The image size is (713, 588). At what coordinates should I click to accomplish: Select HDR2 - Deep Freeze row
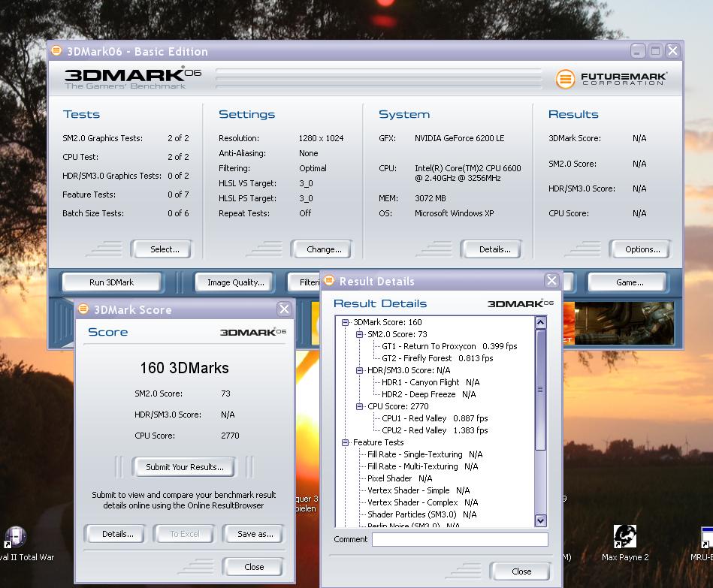click(x=429, y=394)
